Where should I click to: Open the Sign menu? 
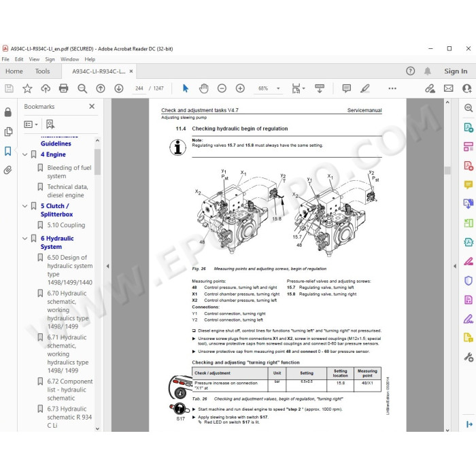tap(50, 59)
